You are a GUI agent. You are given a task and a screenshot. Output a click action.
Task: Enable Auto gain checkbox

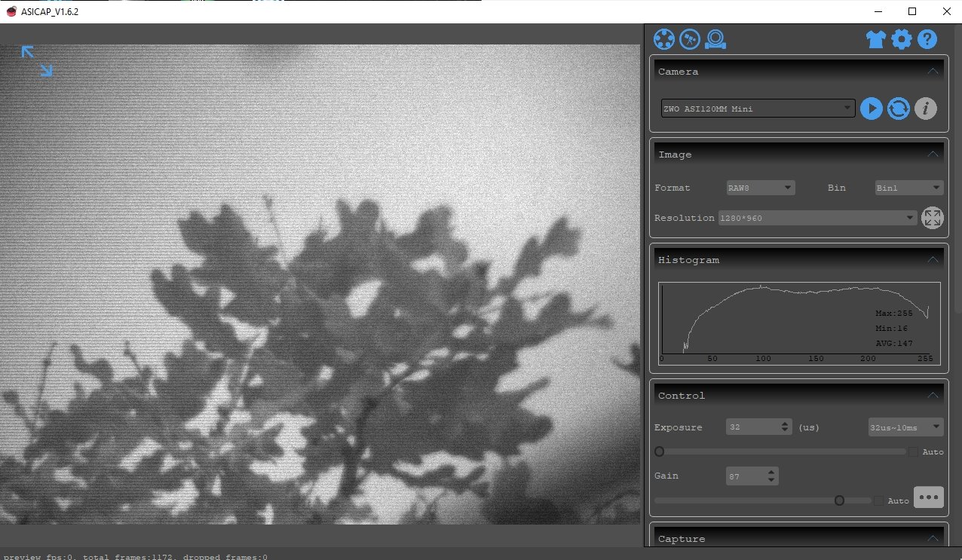(878, 500)
